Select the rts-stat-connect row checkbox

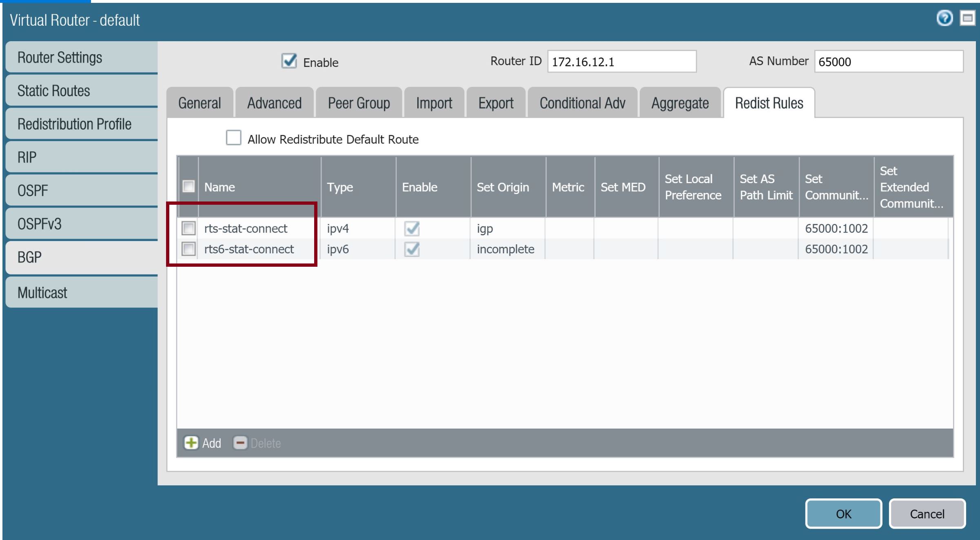click(188, 228)
